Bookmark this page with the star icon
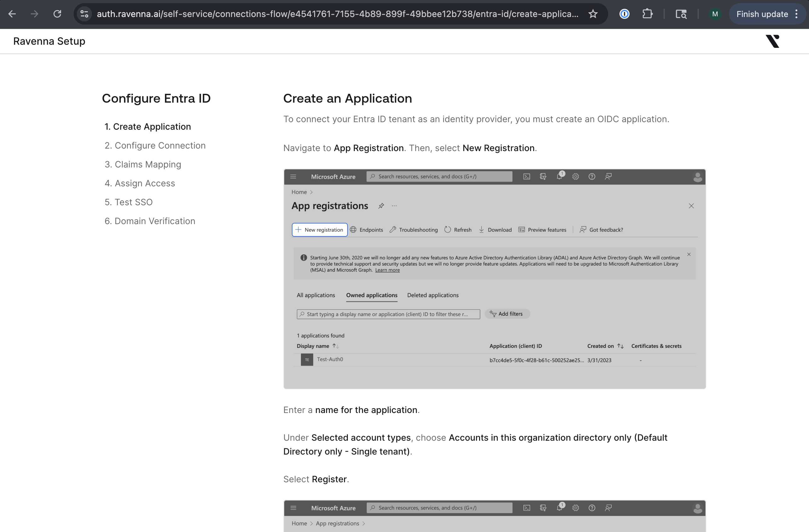 pos(593,14)
